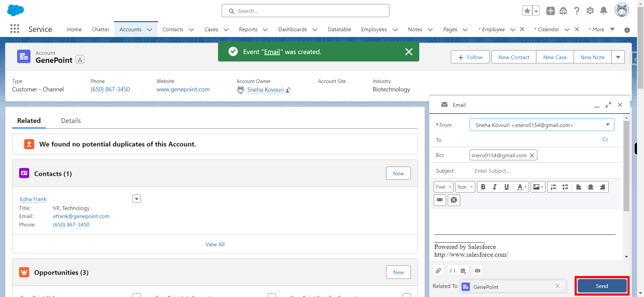
Task: Open the Salesforce Help question mark
Action: (x=577, y=11)
